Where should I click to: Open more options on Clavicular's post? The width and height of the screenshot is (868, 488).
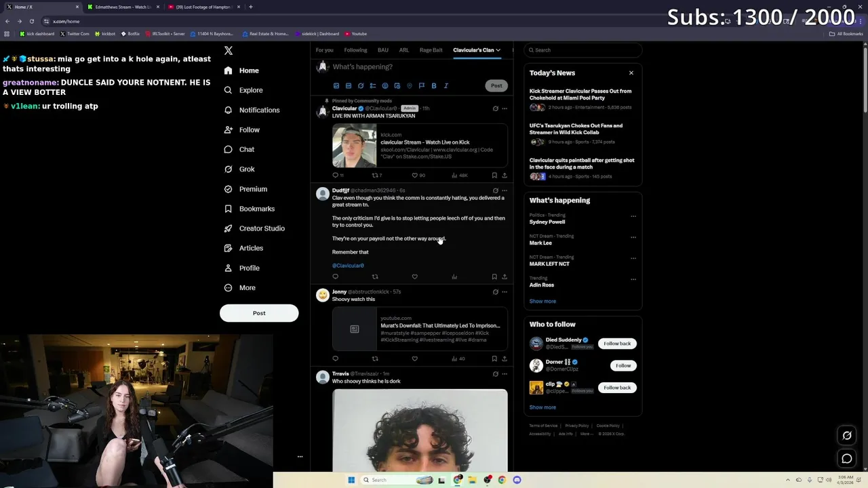click(505, 108)
